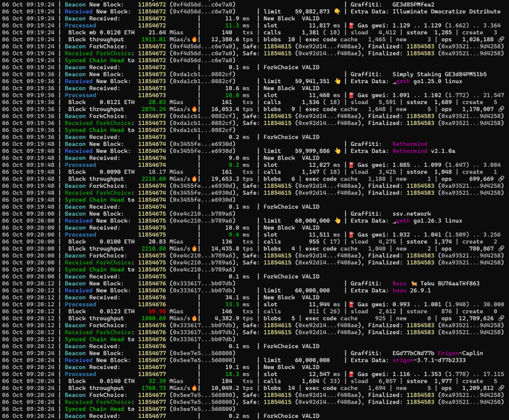This screenshot has height=420, width=509.
Task: Click the 32.39 MGas block value
Action: coord(156,381)
